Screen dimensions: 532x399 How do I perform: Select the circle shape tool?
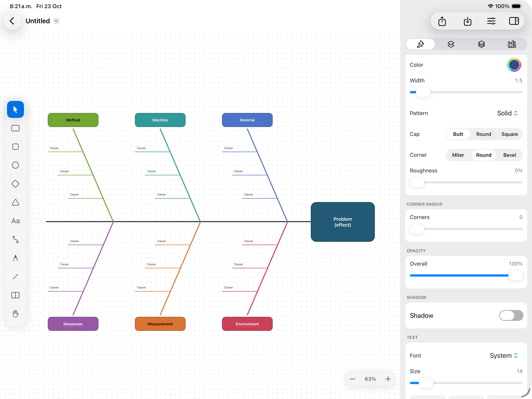(x=15, y=165)
